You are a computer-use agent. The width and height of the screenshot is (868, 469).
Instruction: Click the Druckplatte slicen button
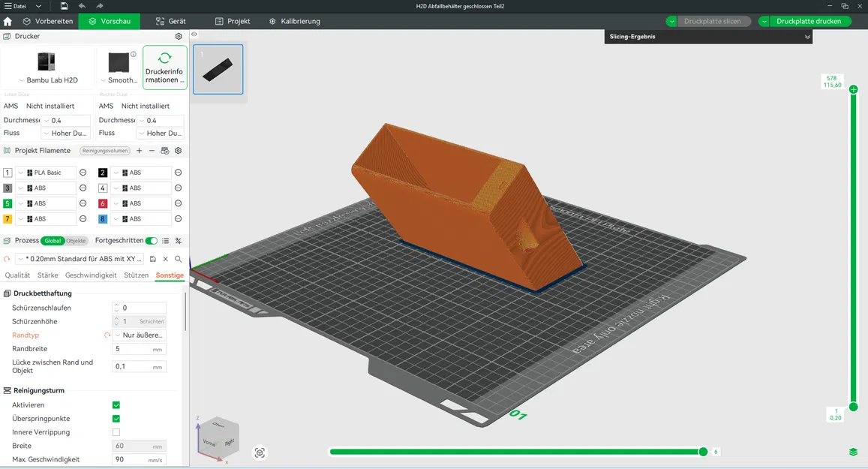[712, 21]
